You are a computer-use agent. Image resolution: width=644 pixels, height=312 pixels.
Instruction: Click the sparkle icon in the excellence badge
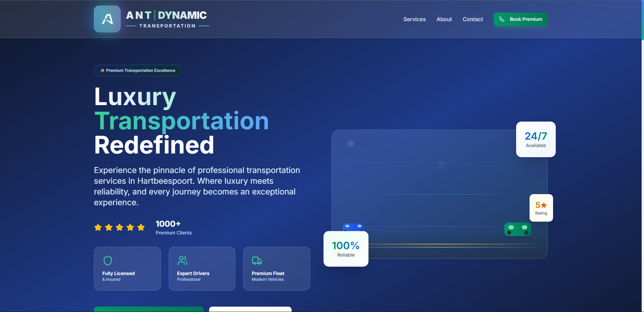[102, 71]
